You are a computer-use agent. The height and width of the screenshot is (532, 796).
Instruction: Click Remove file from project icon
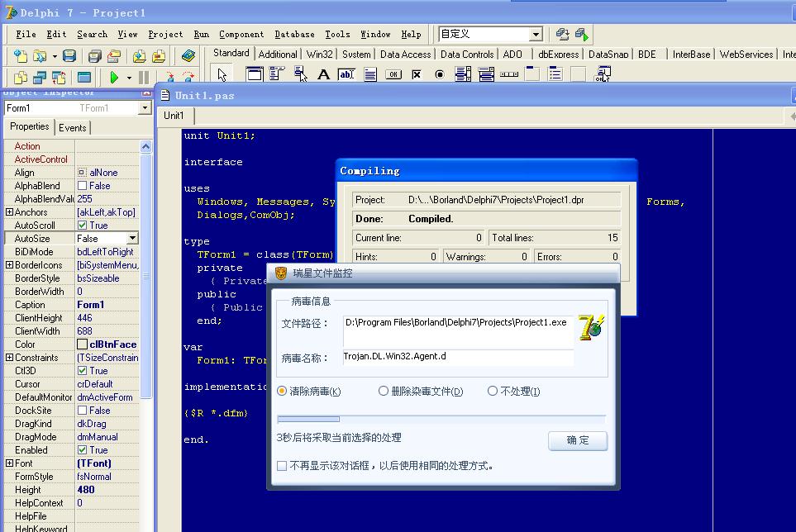[159, 56]
